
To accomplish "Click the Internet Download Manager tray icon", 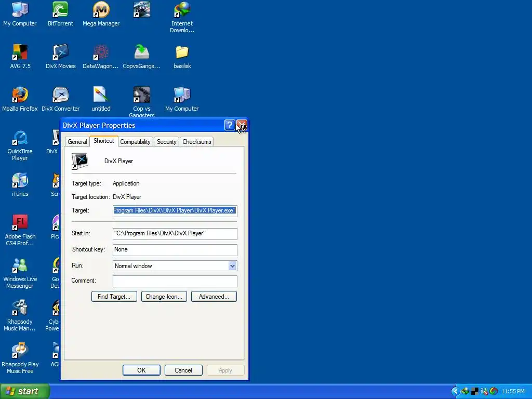I will pos(465,391).
